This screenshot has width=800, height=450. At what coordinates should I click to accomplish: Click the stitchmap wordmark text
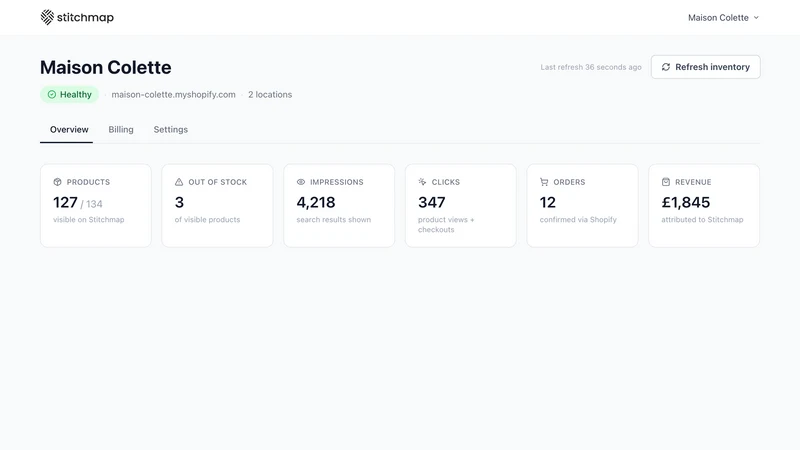coord(85,17)
